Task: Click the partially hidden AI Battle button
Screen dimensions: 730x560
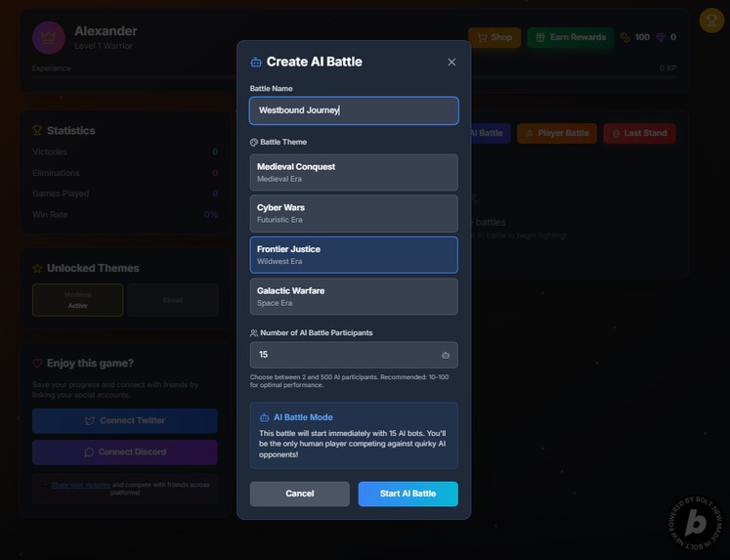Action: (x=491, y=133)
